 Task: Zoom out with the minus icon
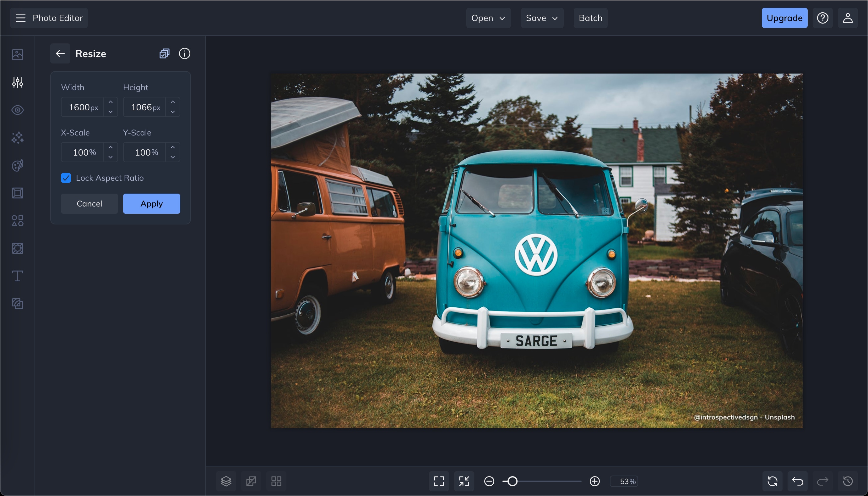(x=489, y=481)
